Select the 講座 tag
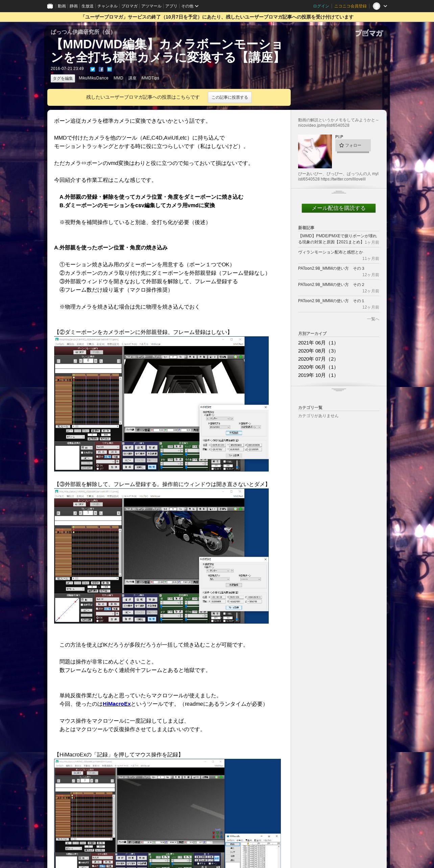Image resolution: width=434 pixels, height=868 pixels. [x=132, y=78]
